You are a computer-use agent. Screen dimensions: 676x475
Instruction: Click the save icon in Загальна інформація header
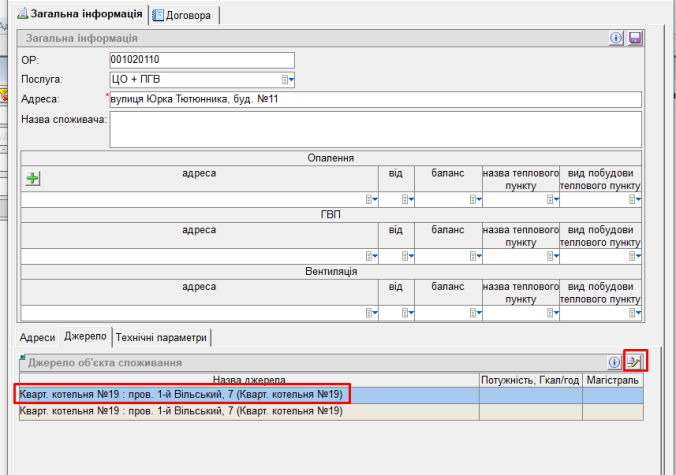click(x=634, y=38)
